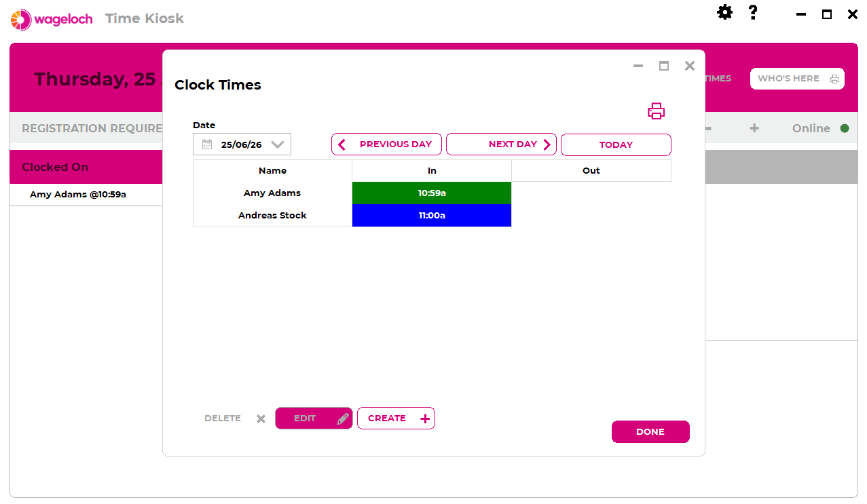This screenshot has width=867, height=504.
Task: Minimize the Time Kiosk main window
Action: [801, 14]
